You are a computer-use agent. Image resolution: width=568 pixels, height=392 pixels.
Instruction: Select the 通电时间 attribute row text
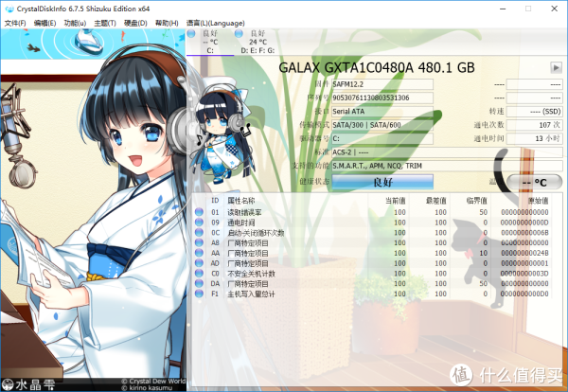click(x=240, y=223)
